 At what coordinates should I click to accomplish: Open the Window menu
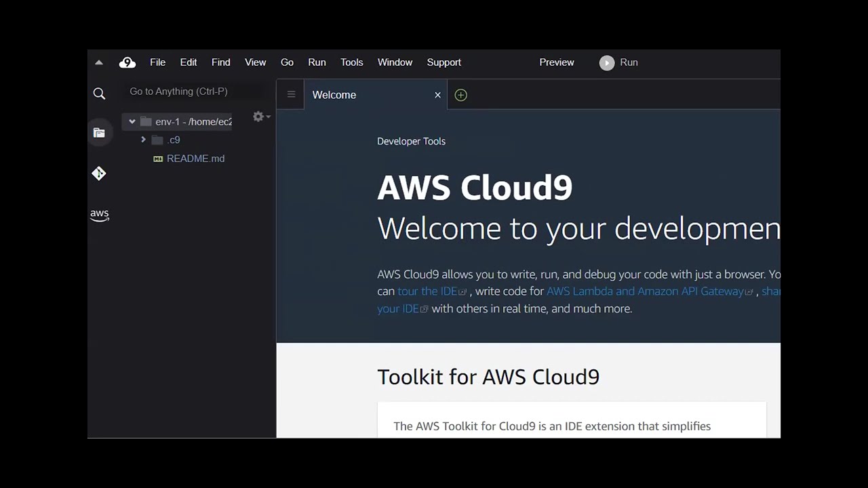click(x=395, y=62)
